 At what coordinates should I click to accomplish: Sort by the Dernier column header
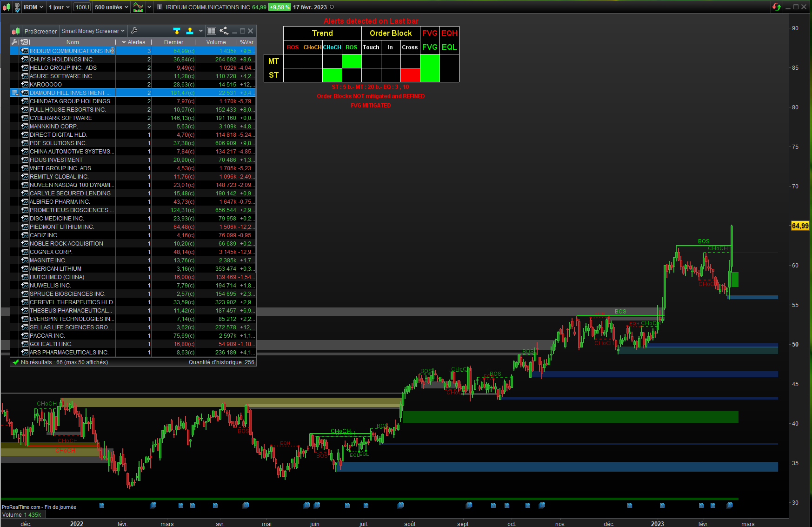(173, 42)
